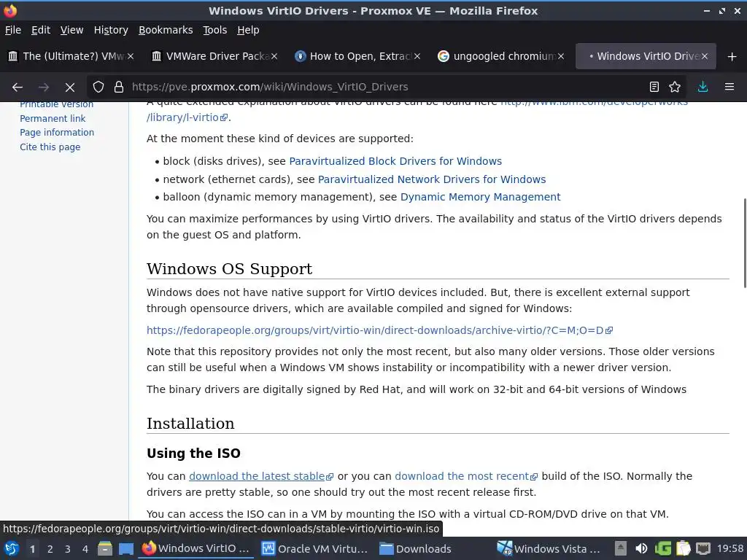Open Paravirtualized Block Drivers for Windows
Image resolution: width=747 pixels, height=560 pixels.
pos(395,161)
